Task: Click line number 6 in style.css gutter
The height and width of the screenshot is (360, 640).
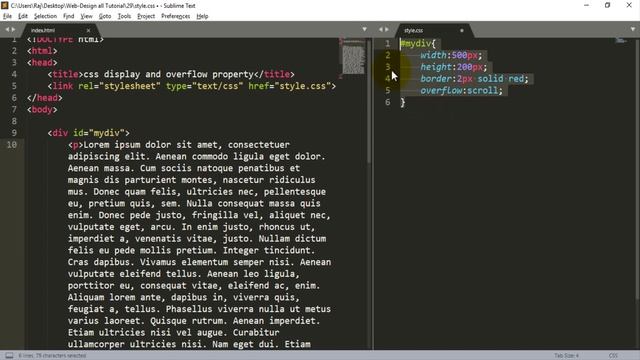Action: [x=387, y=102]
